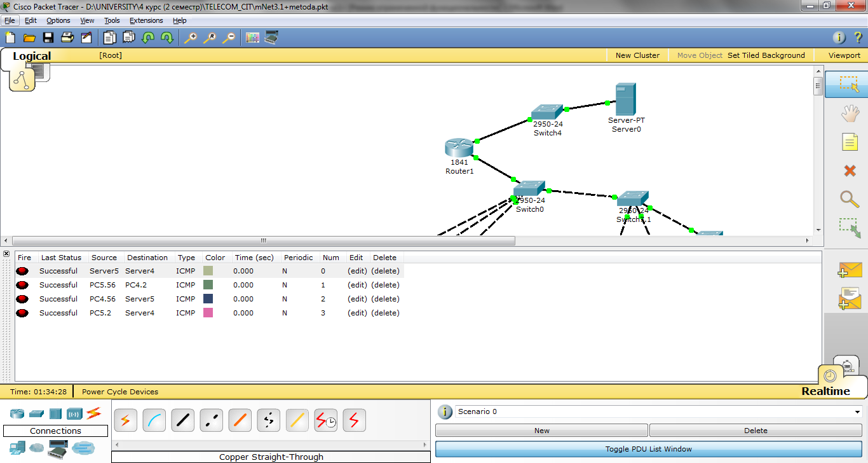Open the Custom Devices Dialog icon
Screen dimensions: 868x463
[x=271, y=38]
